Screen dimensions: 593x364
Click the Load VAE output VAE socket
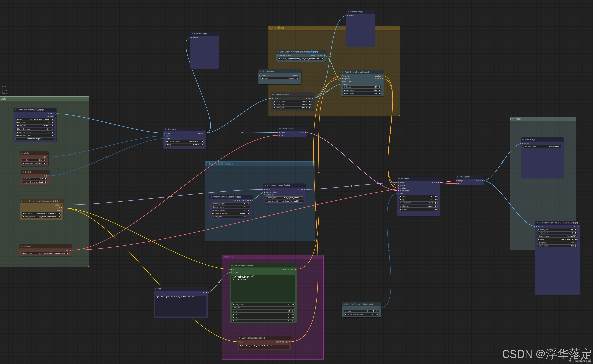click(x=70, y=250)
